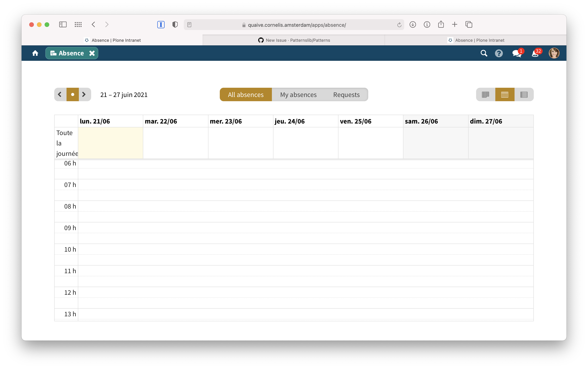Jump to today using the dot button
The width and height of the screenshot is (588, 369).
click(x=72, y=94)
